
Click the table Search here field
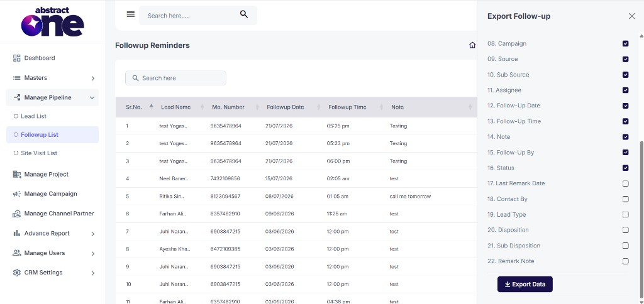(x=176, y=78)
